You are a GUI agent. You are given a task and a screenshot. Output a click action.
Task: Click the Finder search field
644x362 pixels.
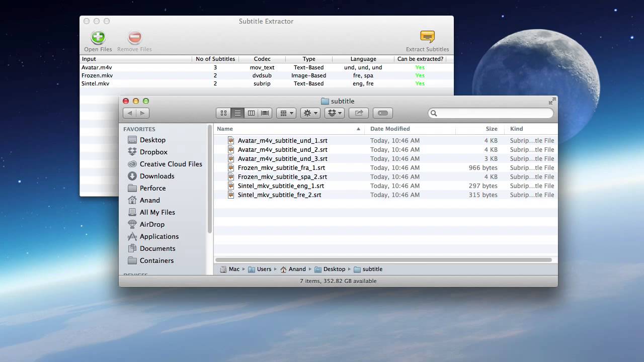click(x=491, y=113)
